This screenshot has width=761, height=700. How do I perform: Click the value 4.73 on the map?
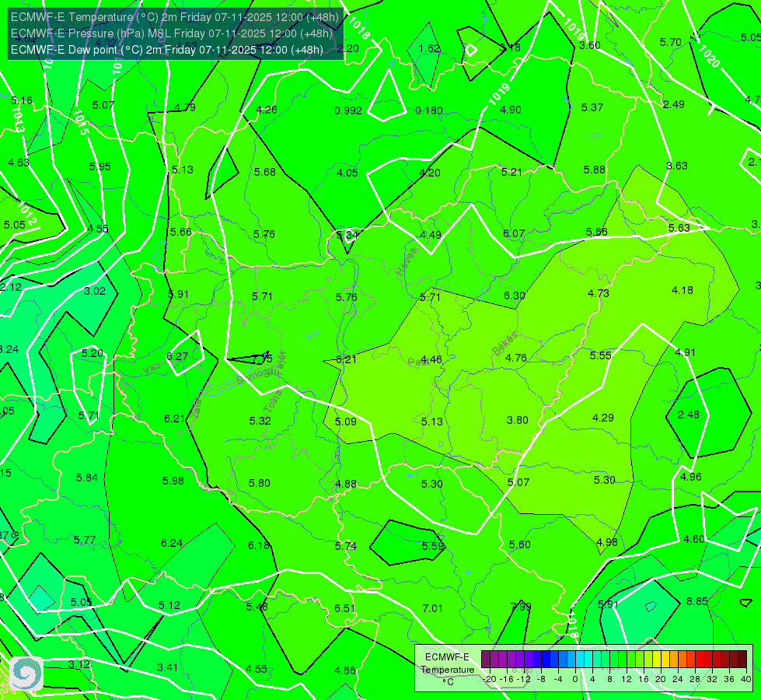coord(599,293)
